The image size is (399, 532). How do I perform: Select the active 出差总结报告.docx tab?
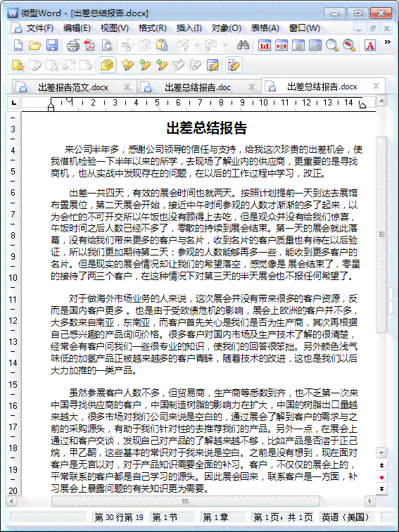[322, 87]
